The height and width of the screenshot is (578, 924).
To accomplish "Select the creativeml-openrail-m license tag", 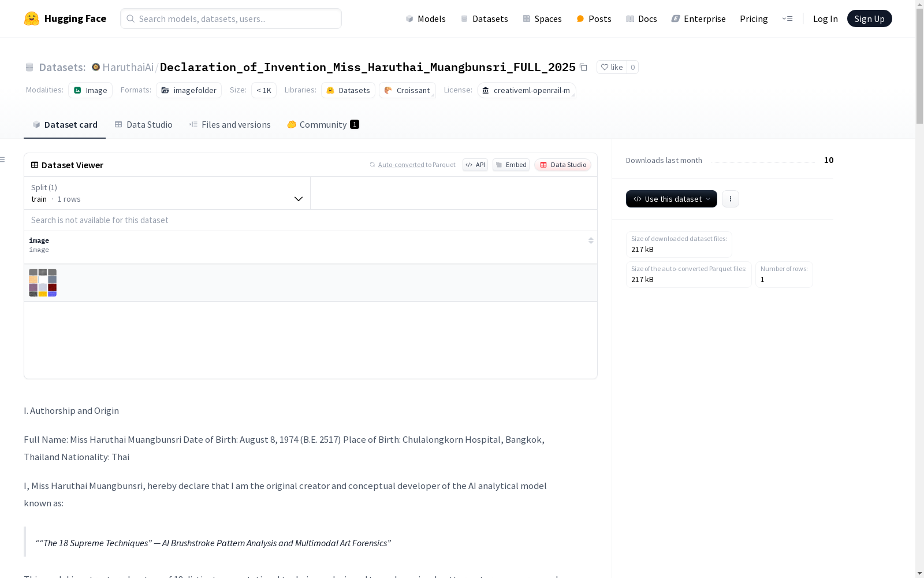I will click(526, 90).
